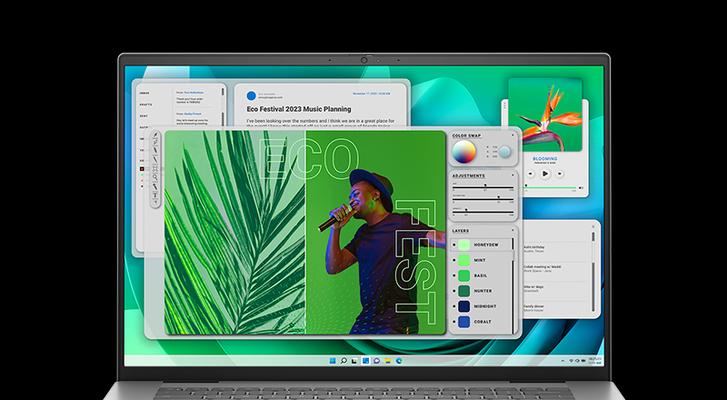Open the birthday event in calendar list
727x400 pixels.
click(534, 249)
